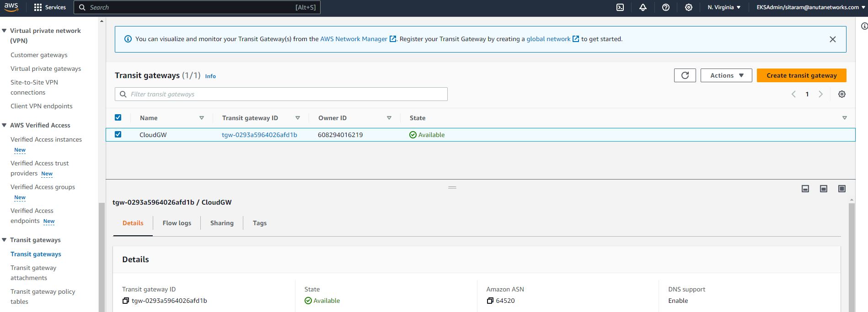Screen dimensions: 868x312
Task: Open Verified Access instances
Action: (x=46, y=139)
